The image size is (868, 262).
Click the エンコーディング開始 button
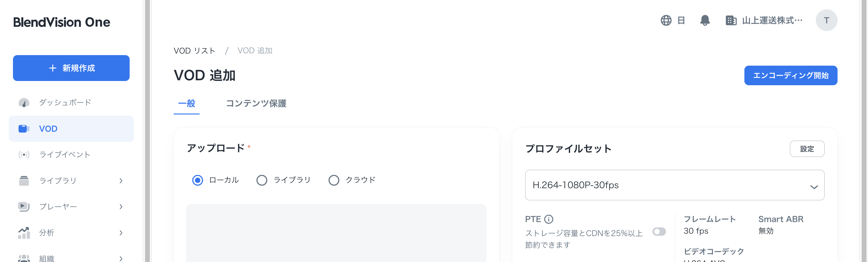790,75
